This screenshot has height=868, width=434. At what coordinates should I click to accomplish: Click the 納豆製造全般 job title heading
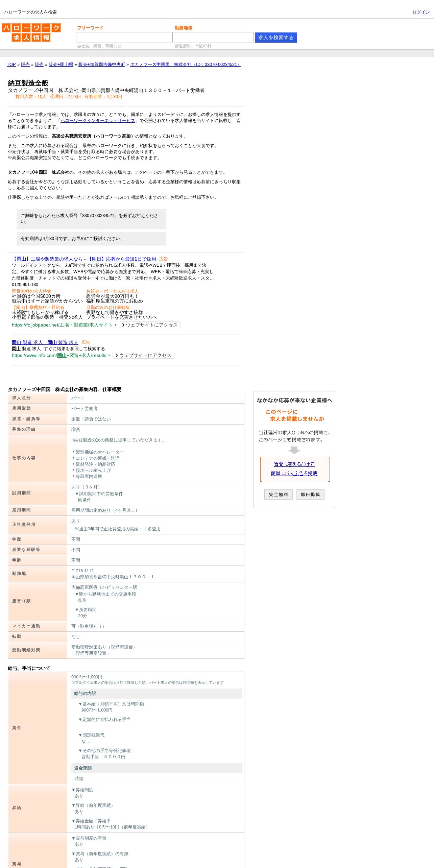coord(28,83)
